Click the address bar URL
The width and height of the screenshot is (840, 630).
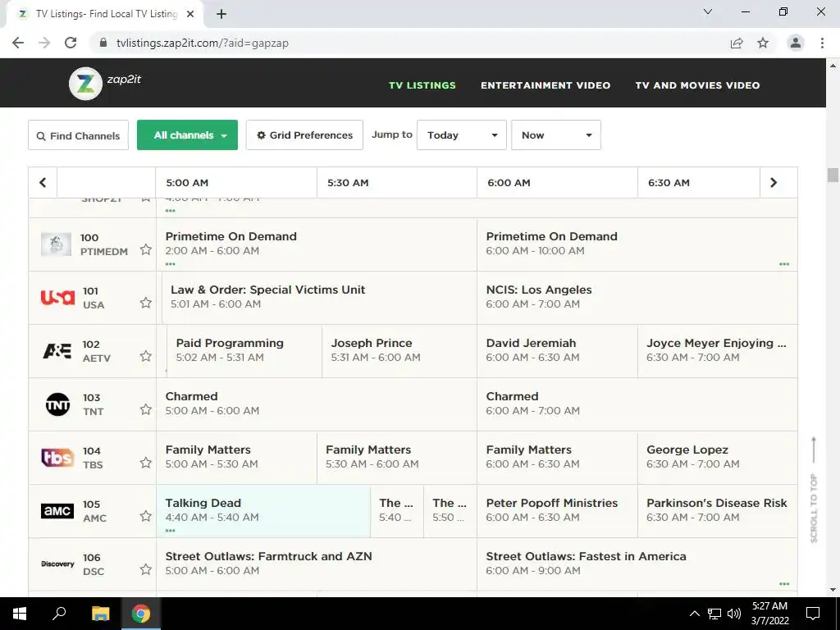pyautogui.click(x=203, y=43)
